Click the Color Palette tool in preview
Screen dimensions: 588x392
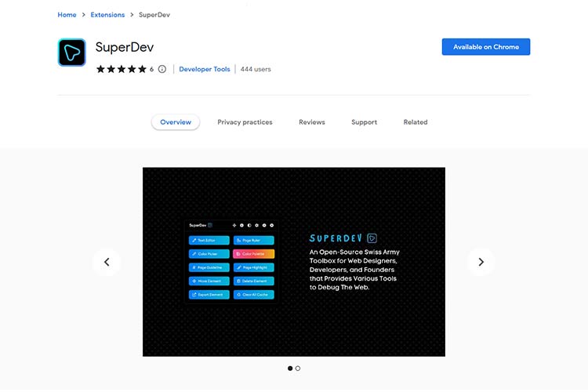(x=253, y=254)
